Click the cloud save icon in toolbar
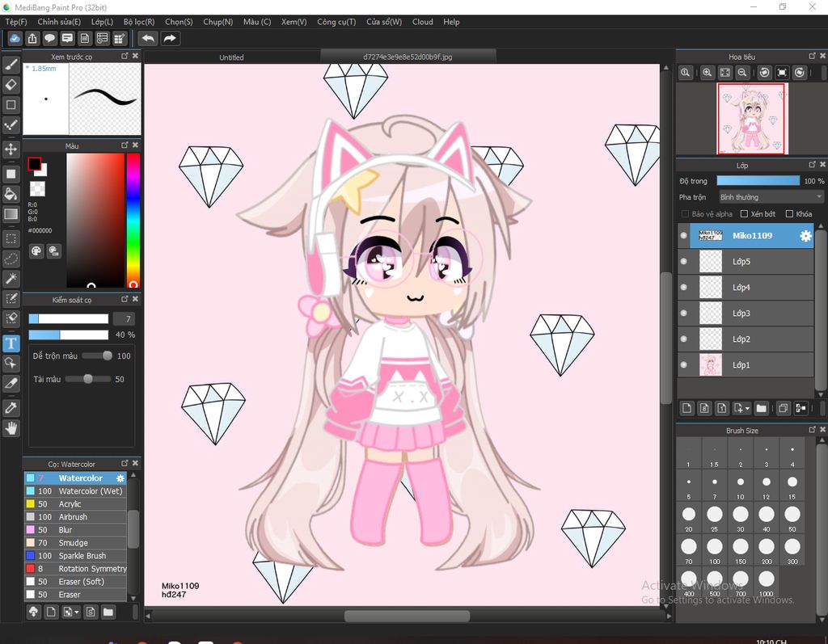This screenshot has width=828, height=644. click(x=15, y=39)
